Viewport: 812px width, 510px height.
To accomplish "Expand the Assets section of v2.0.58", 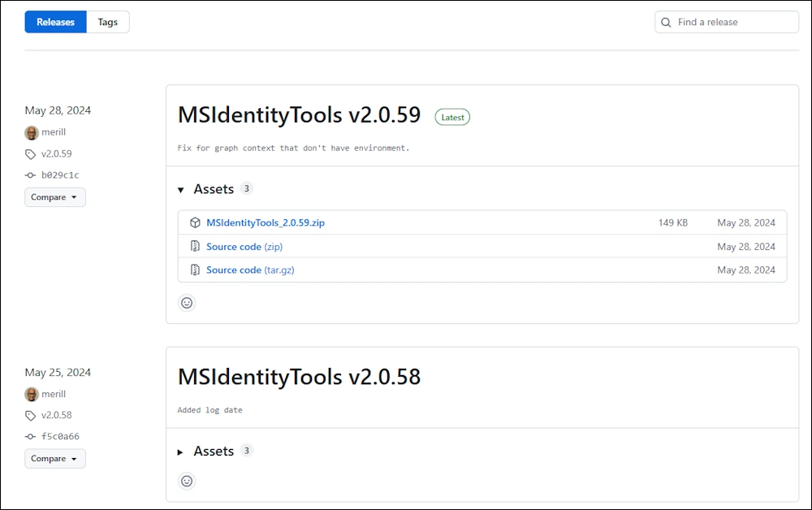I will coord(181,452).
